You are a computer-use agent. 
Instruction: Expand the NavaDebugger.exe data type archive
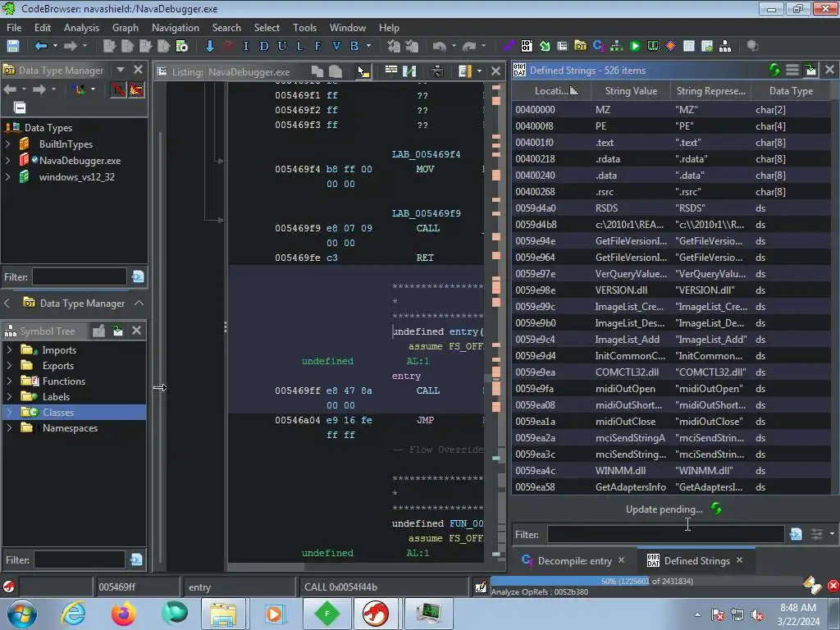[x=8, y=160]
